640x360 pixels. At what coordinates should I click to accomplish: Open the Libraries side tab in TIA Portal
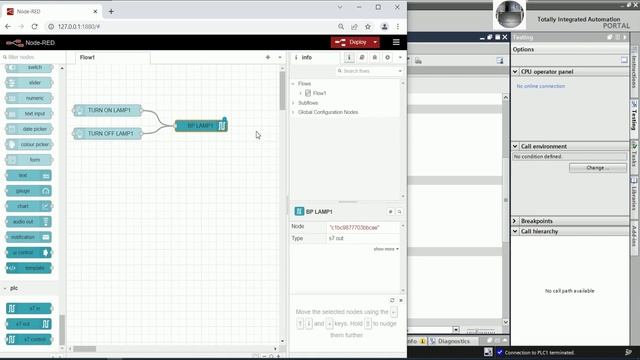click(634, 195)
